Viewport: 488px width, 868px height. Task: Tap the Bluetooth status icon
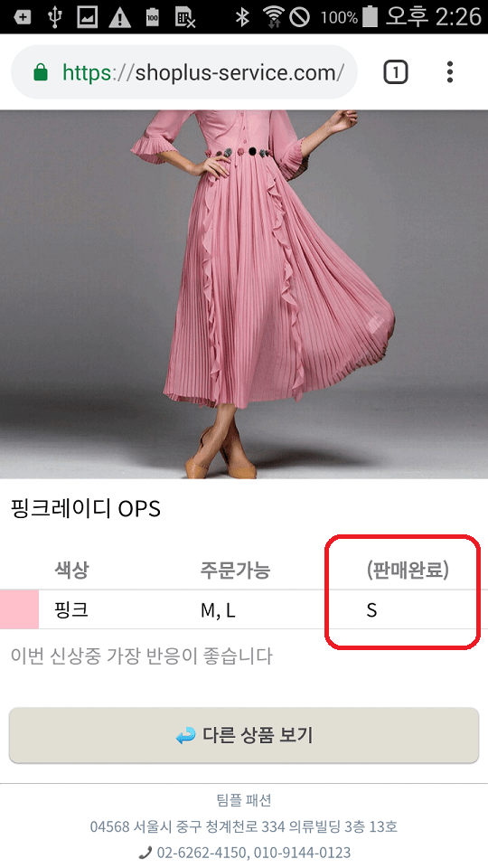tap(242, 17)
